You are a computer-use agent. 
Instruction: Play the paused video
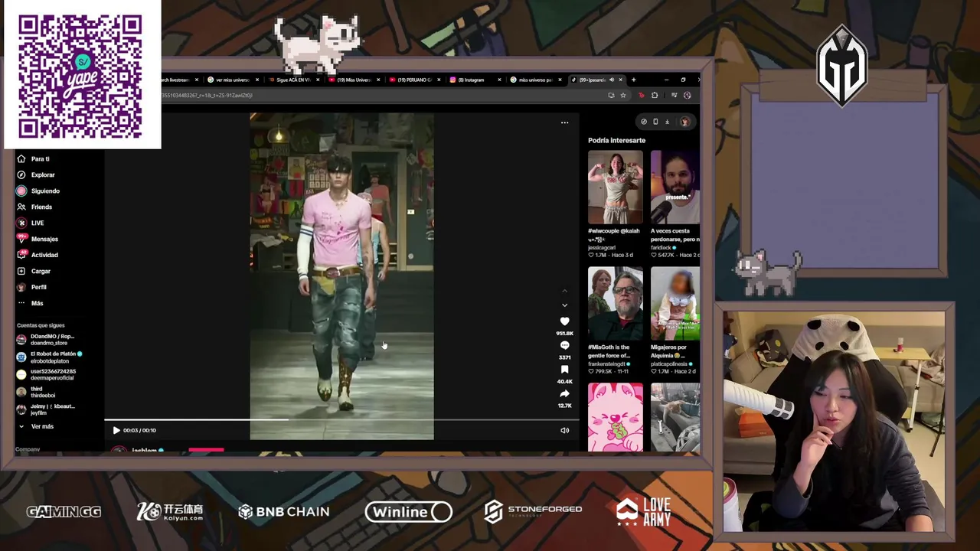coord(116,430)
